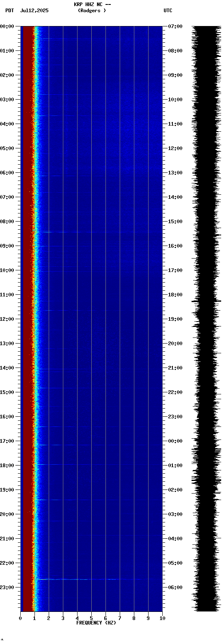224x644 pixels.
Task: Click the 12:00 UTC time label
Action: tap(175, 148)
